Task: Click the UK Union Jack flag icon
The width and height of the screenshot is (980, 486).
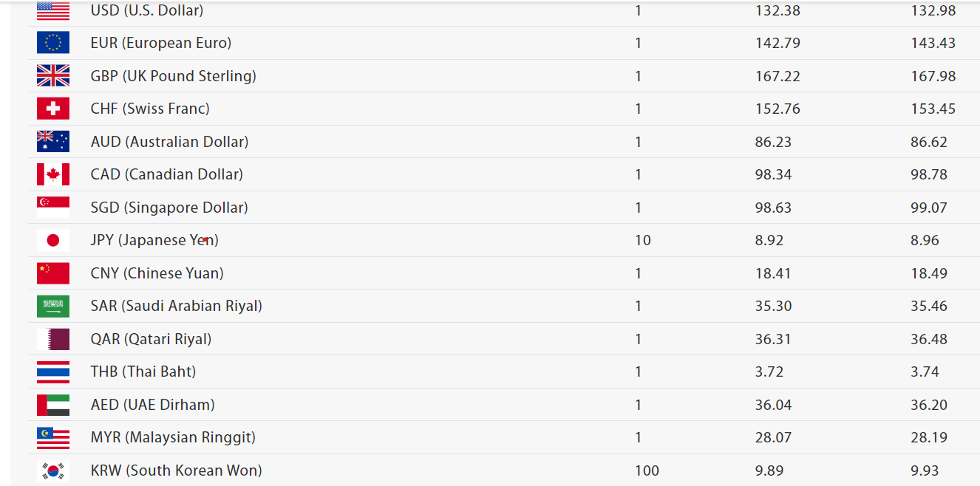Action: [53, 76]
